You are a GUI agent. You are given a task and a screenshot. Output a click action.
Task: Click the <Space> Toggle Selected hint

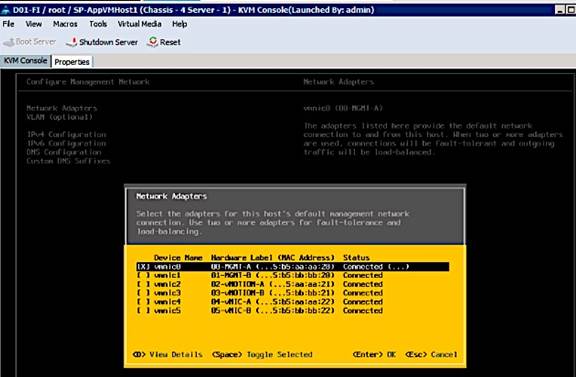(x=262, y=355)
